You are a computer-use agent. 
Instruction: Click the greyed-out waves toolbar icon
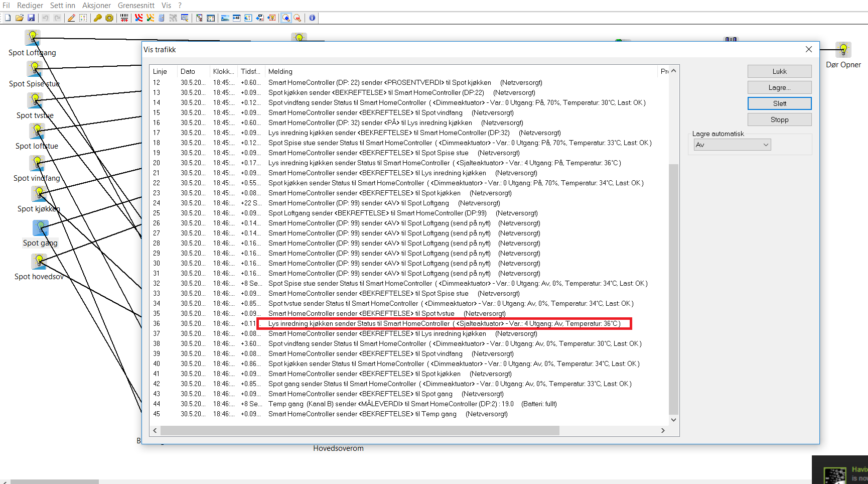[x=173, y=18]
